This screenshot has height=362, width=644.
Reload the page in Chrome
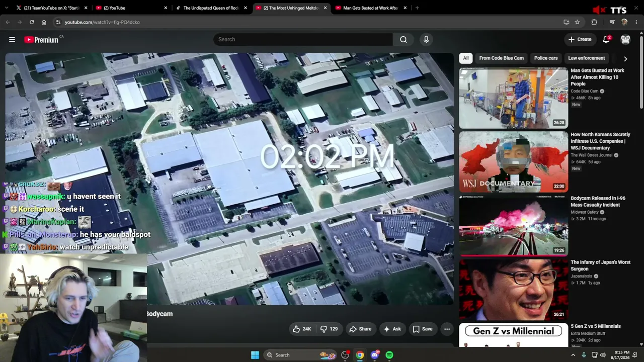32,22
